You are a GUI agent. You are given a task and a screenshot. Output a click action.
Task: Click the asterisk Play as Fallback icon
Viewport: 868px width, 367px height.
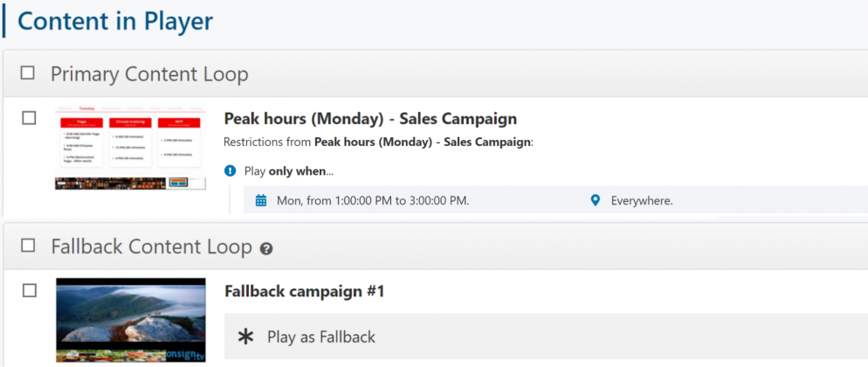coord(245,336)
